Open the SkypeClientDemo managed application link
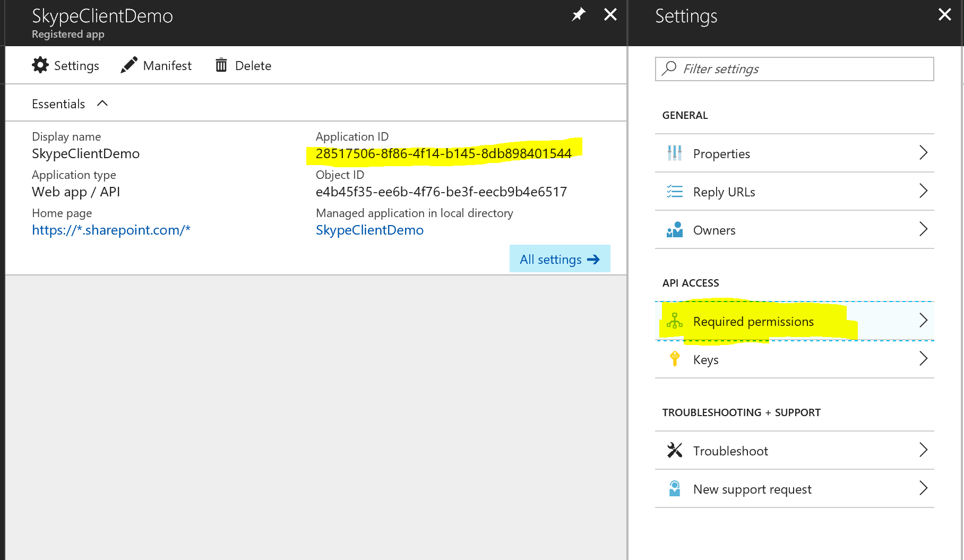This screenshot has height=560, width=964. (x=369, y=230)
